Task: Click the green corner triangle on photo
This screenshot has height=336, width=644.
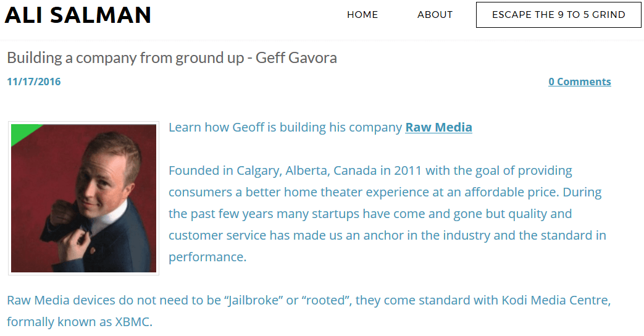Action: coord(21,131)
